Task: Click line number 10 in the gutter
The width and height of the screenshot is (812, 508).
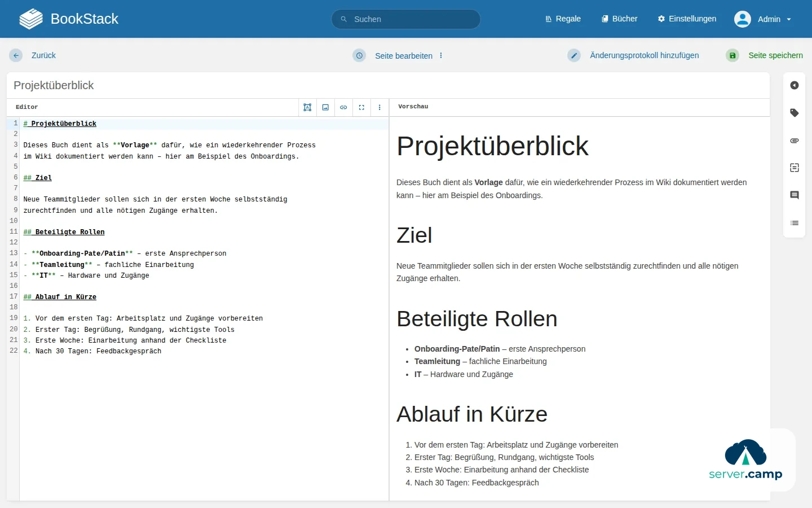Action: [14, 221]
